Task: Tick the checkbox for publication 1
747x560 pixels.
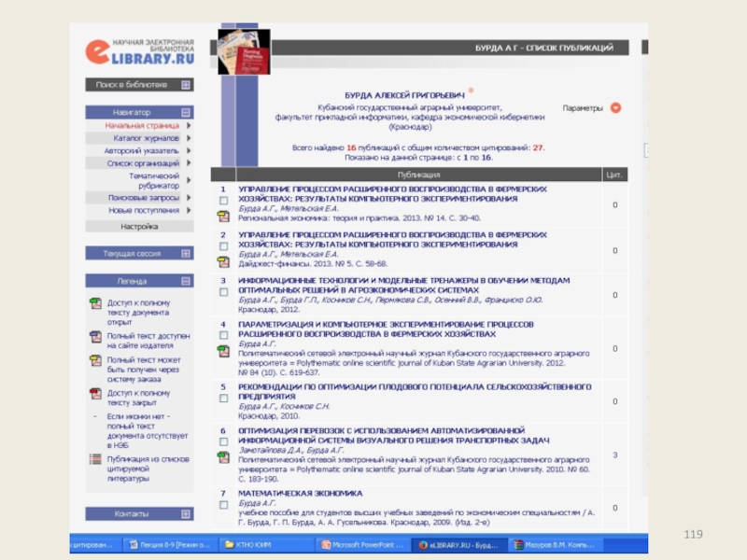Action: tap(222, 201)
